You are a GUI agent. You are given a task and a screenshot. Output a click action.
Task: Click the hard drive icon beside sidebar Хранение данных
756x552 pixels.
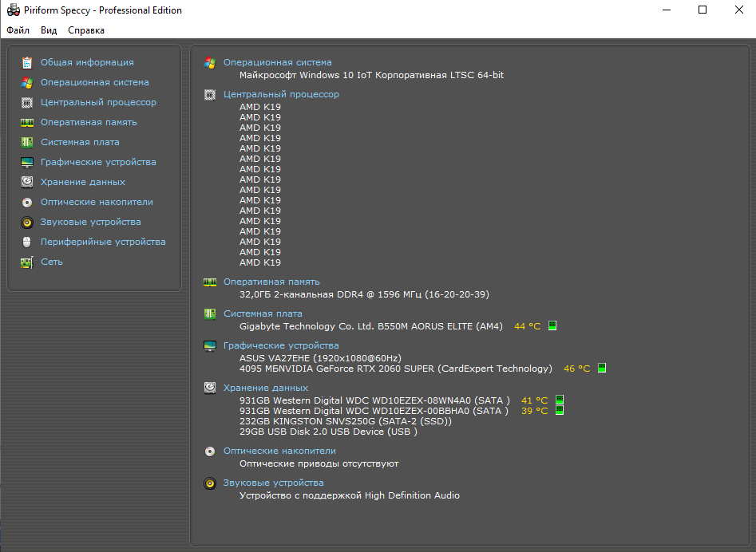27,182
